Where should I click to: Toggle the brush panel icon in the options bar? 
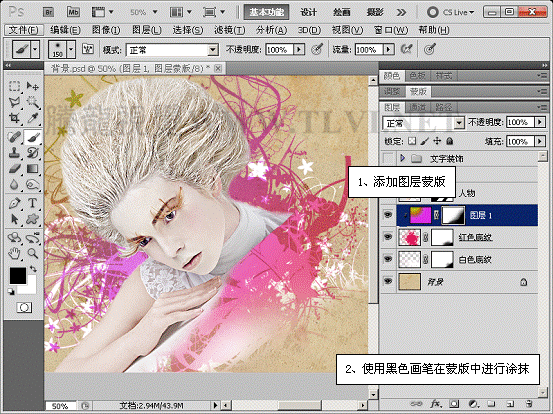[x=88, y=49]
